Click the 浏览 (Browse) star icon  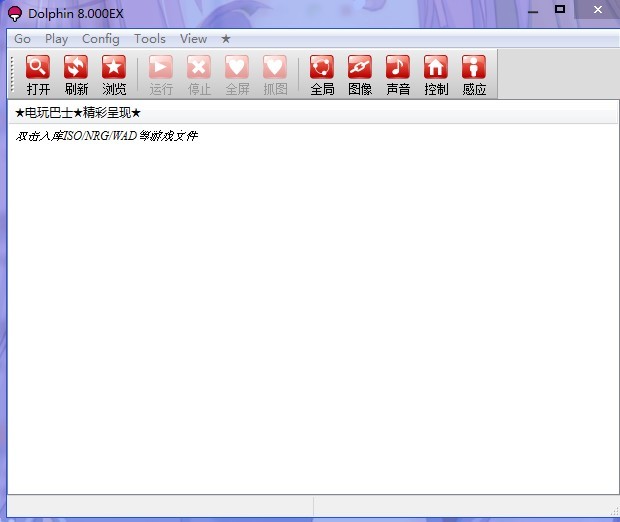pyautogui.click(x=114, y=67)
